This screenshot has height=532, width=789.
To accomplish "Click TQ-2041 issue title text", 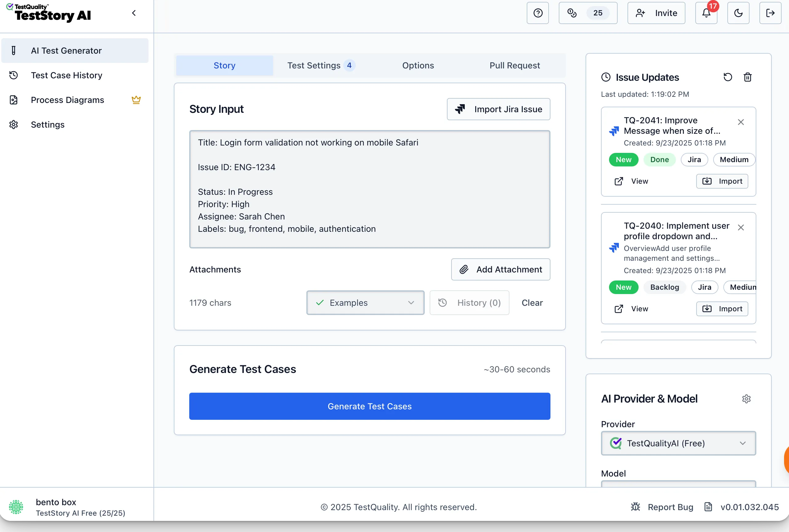I will (672, 125).
